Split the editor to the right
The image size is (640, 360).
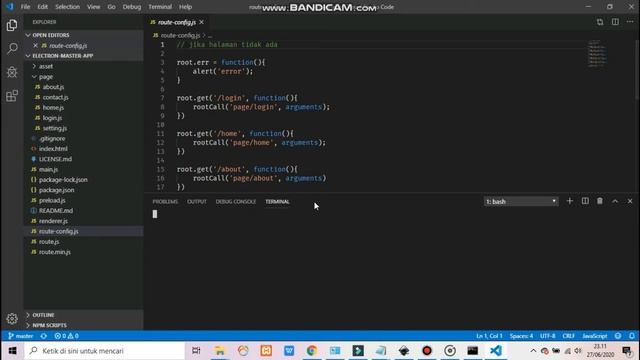pos(615,22)
